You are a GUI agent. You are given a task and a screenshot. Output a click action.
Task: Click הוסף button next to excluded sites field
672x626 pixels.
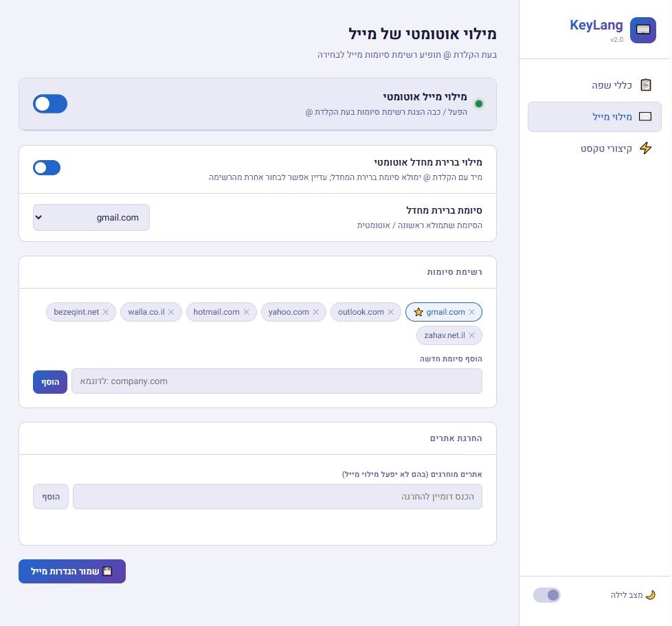[51, 496]
